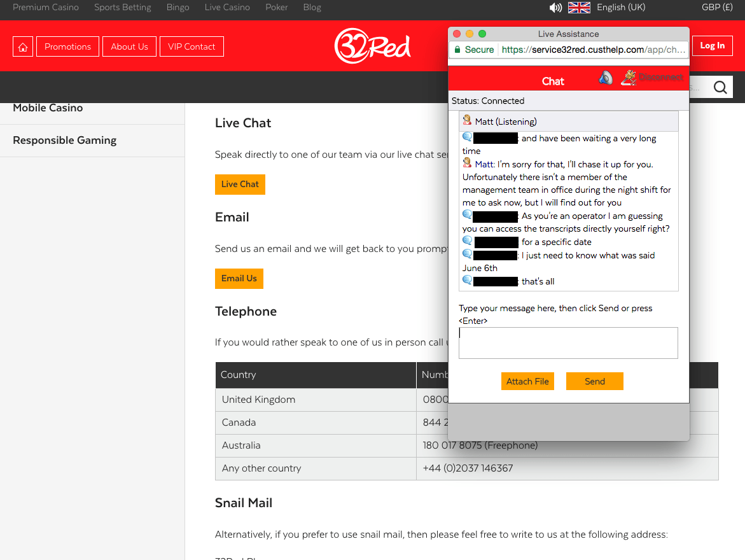Click 'Status: Connected' text
This screenshot has width=745, height=560.
pos(488,101)
